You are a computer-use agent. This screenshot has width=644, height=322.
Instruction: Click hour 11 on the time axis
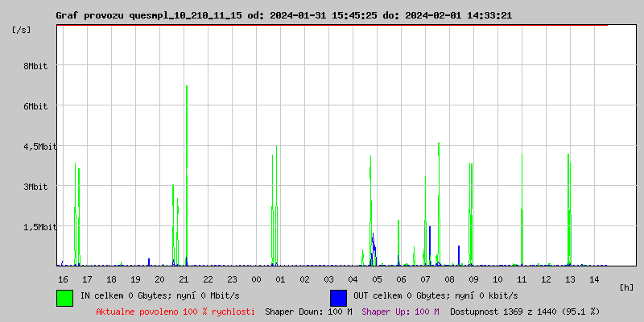click(x=522, y=279)
